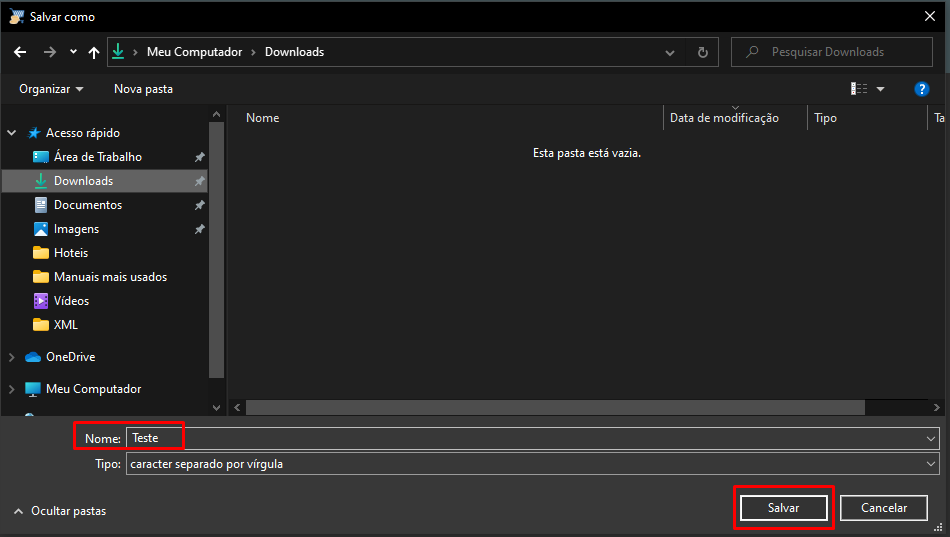Viewport: 950px width, 537px height.
Task: Collapse folders with Ocultar pastas
Action: (x=60, y=511)
